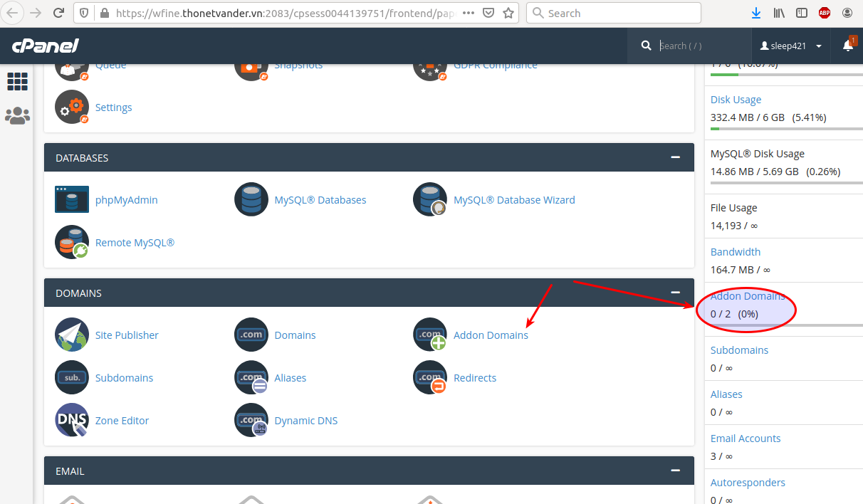The width and height of the screenshot is (863, 504).
Task: Open the Remote MySQL link
Action: coord(135,243)
